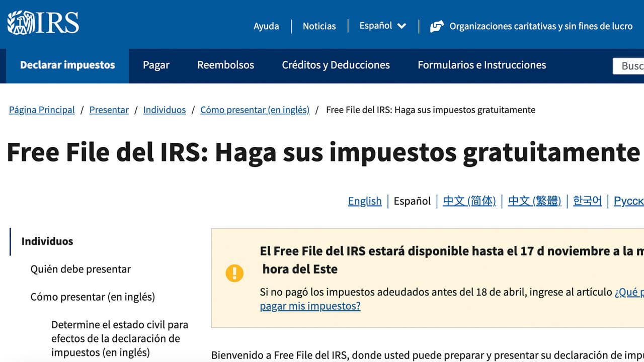This screenshot has height=362, width=644.
Task: Click the Presentar breadcrumb link
Action: tap(109, 110)
